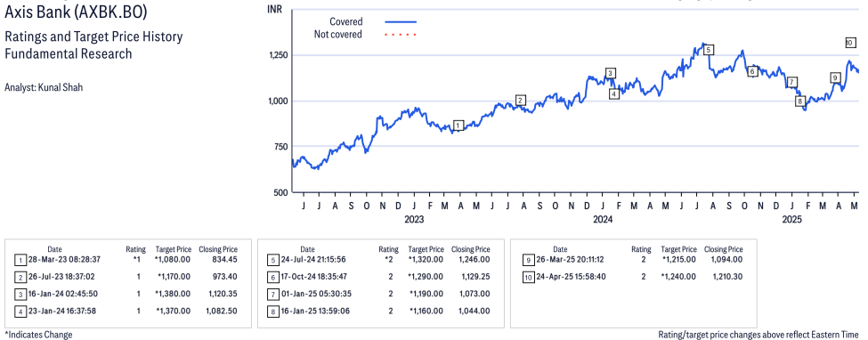This screenshot has width=868, height=340.
Task: Click target price *1,380.00
Action: click(174, 294)
